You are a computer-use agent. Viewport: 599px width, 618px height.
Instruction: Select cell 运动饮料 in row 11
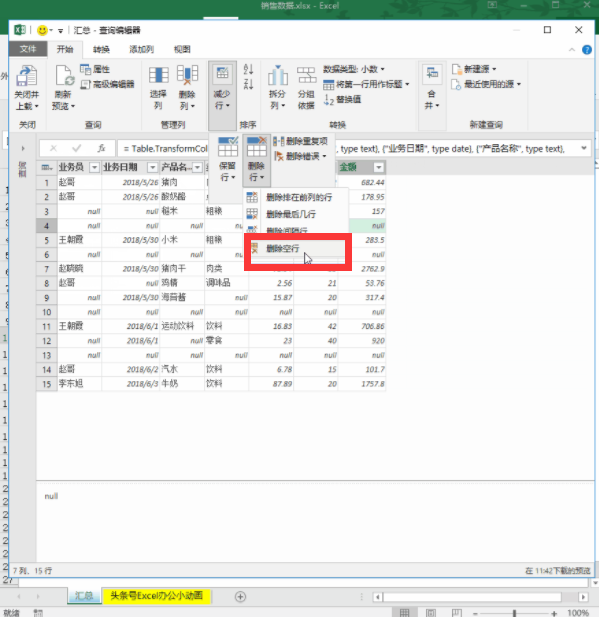click(182, 326)
